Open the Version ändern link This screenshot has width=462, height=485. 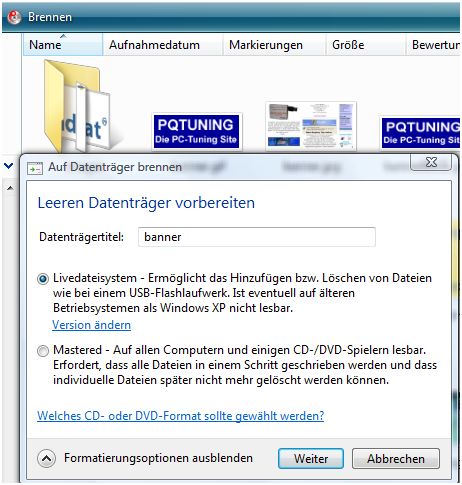[x=91, y=325]
